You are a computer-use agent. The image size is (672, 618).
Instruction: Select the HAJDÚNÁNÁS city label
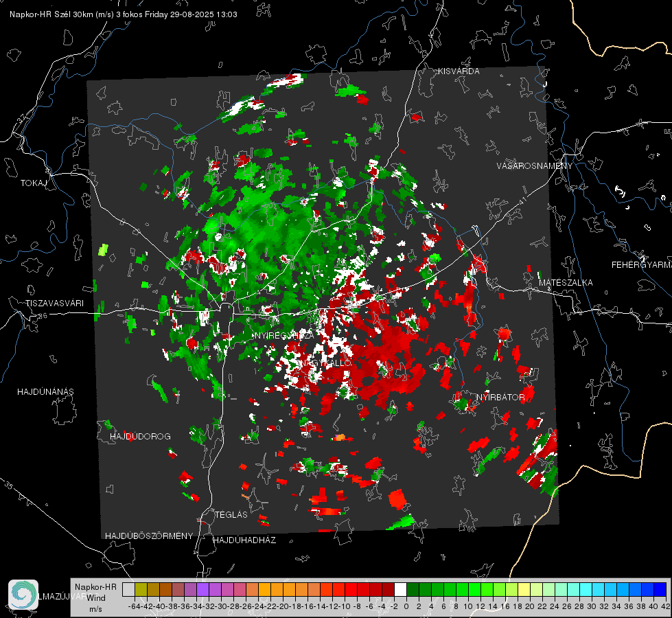pos(45,392)
